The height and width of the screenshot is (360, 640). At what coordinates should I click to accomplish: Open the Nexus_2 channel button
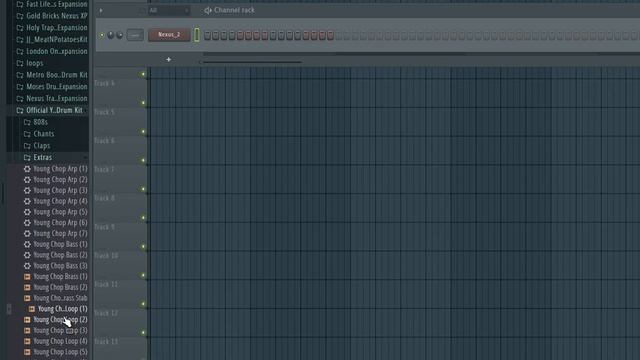click(169, 35)
